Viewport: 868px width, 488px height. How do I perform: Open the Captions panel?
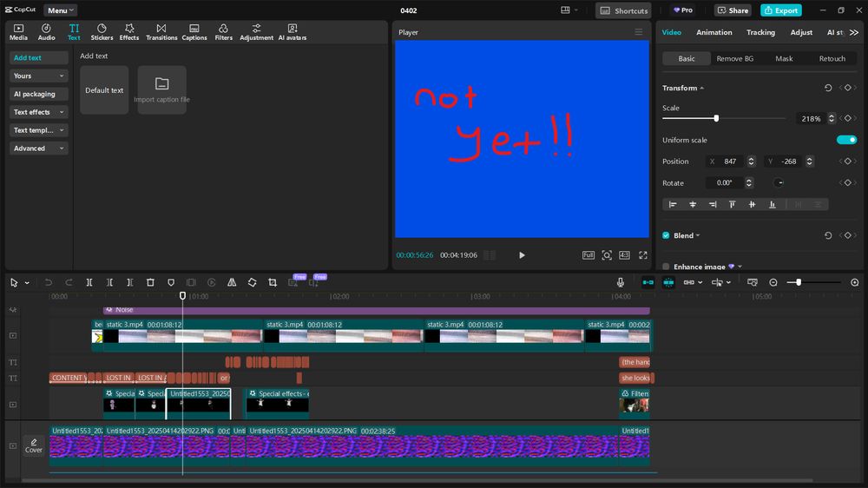click(194, 32)
